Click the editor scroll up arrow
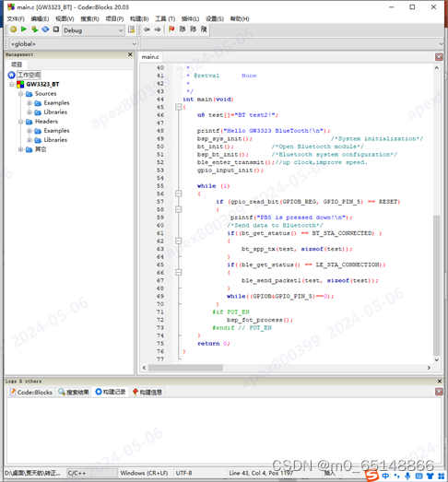Viewport: 448px width, 482px height. tap(436, 67)
